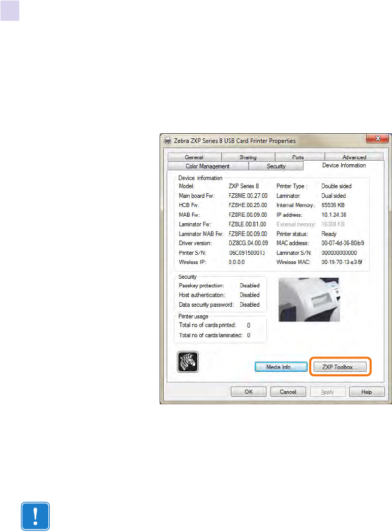
Task: Click printer serial number 06C091500013
Action: [247, 252]
